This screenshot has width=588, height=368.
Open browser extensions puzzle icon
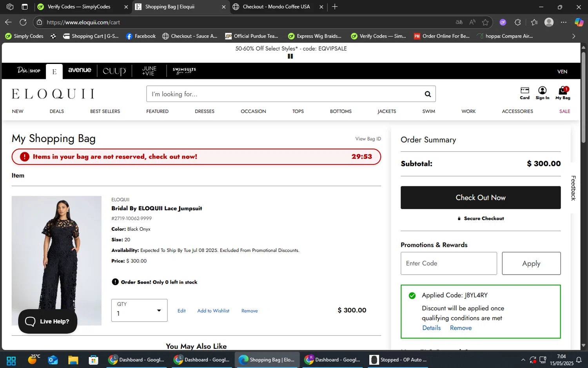(x=517, y=22)
